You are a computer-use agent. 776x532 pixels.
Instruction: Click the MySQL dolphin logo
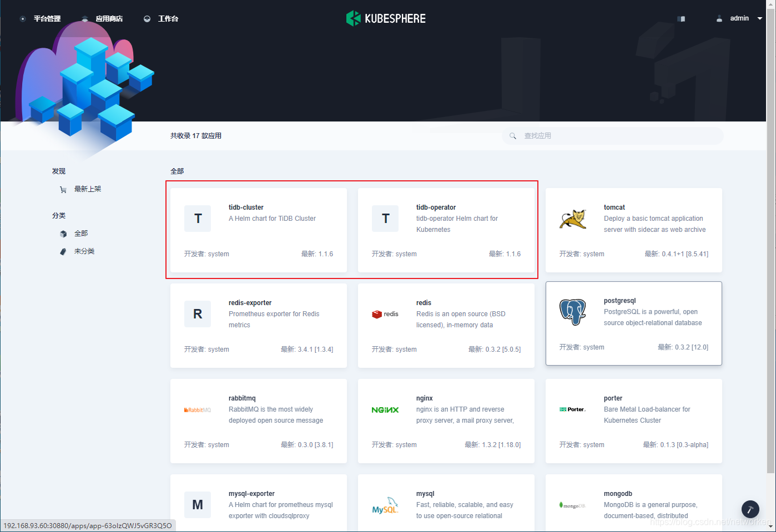coord(385,505)
